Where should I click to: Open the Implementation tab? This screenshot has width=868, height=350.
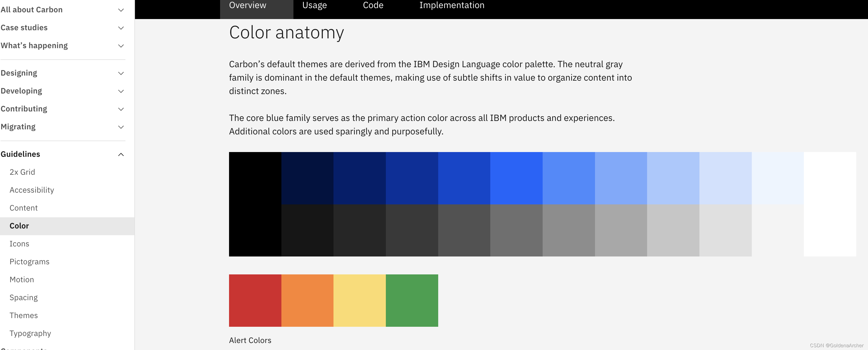(452, 6)
